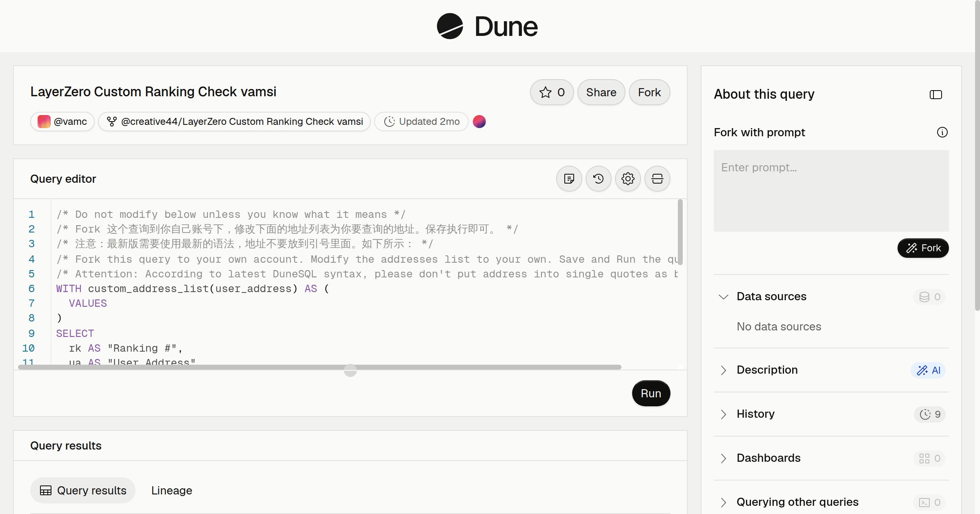The image size is (980, 514).
Task: Click History count badge showing 9
Action: coord(930,414)
